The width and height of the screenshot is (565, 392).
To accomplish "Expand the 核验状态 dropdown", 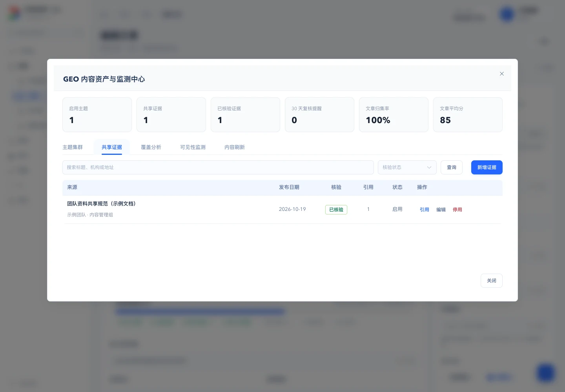I will click(x=407, y=167).
